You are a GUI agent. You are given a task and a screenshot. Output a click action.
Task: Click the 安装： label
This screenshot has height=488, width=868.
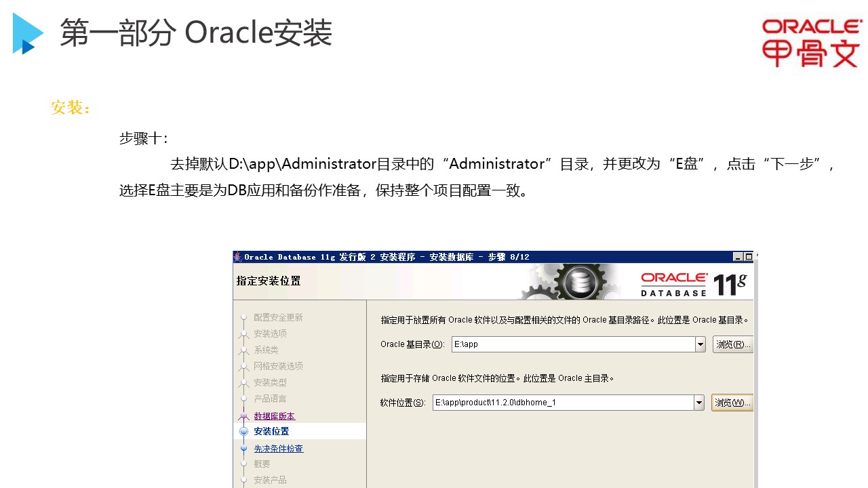click(x=71, y=108)
